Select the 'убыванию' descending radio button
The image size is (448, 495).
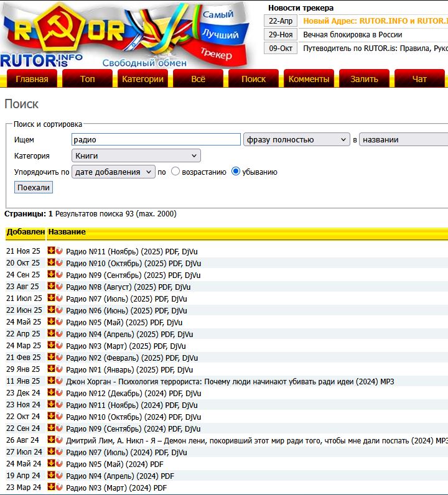point(236,172)
